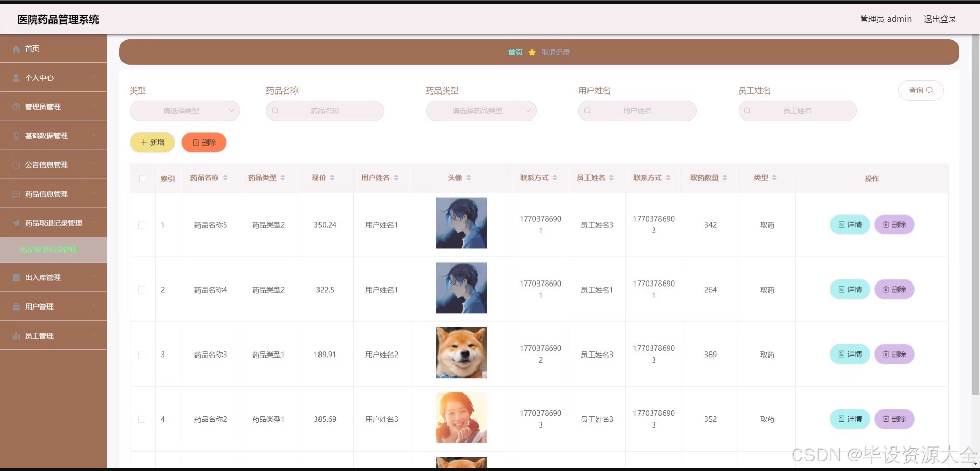Expand 个人中心 sidebar chevron
This screenshot has height=471, width=980.
tap(94, 77)
